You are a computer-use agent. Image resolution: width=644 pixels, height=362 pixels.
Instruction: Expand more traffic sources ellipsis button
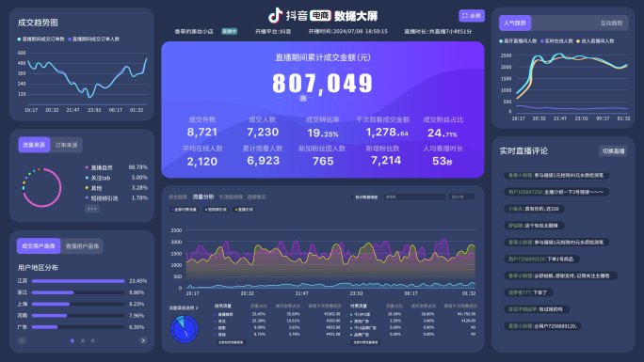[x=92, y=209]
